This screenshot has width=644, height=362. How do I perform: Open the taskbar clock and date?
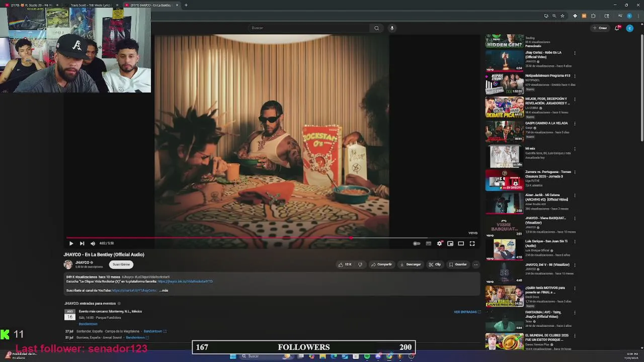632,355
